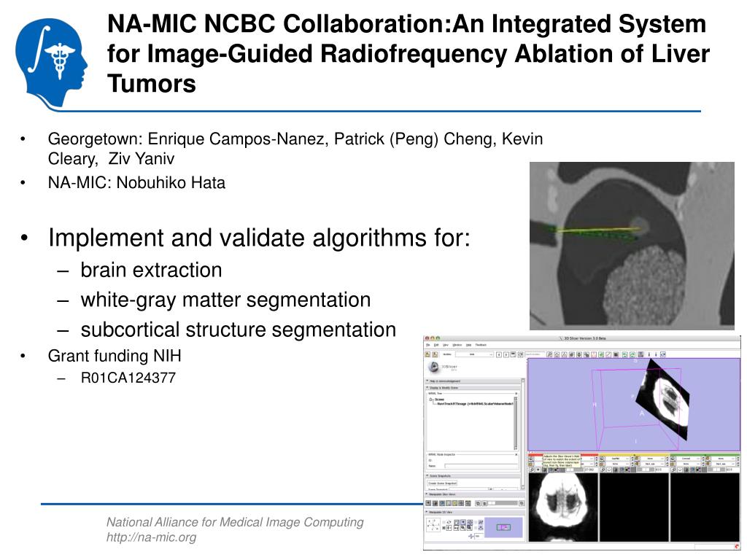Open the Edit menu in 3D Slicer

click(x=436, y=345)
